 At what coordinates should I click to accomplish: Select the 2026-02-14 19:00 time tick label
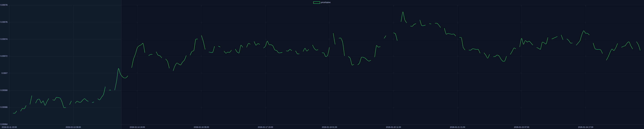(x=137, y=127)
